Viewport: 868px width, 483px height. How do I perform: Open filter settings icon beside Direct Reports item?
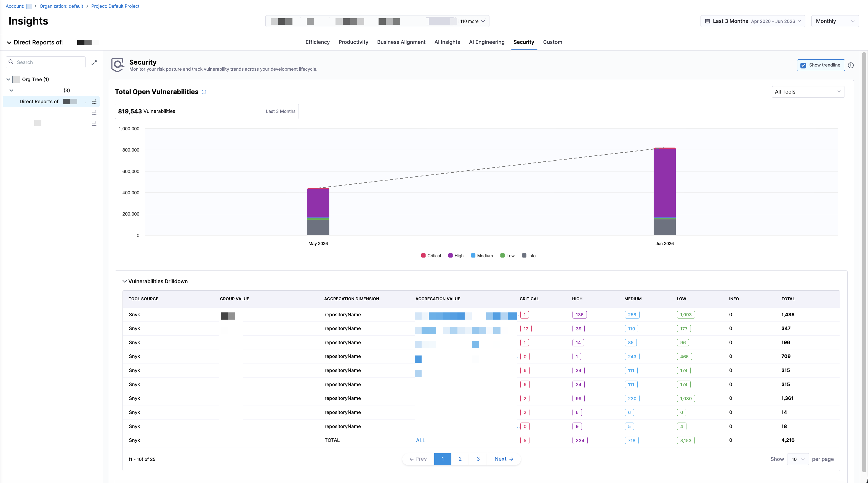94,102
